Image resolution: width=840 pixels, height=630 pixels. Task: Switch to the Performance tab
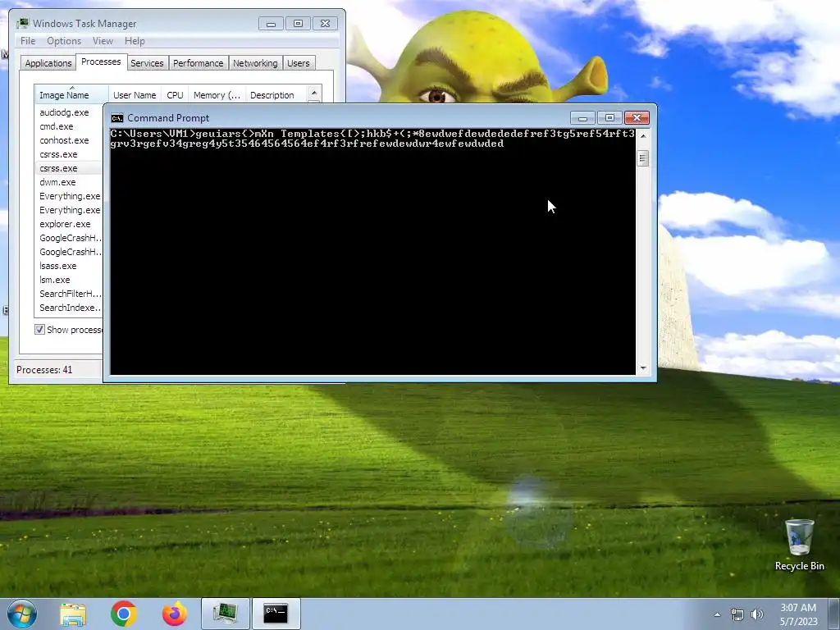click(x=199, y=63)
